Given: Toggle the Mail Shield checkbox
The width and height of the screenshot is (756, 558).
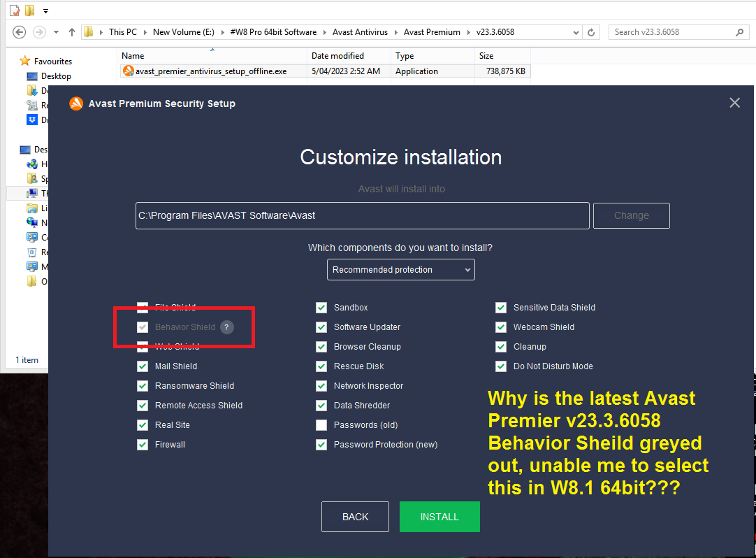Looking at the screenshot, I should tap(143, 366).
